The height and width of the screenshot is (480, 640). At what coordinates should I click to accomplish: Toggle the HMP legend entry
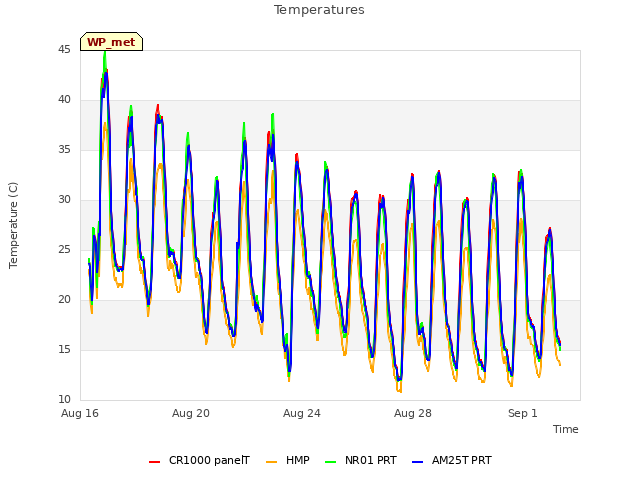[x=288, y=460]
